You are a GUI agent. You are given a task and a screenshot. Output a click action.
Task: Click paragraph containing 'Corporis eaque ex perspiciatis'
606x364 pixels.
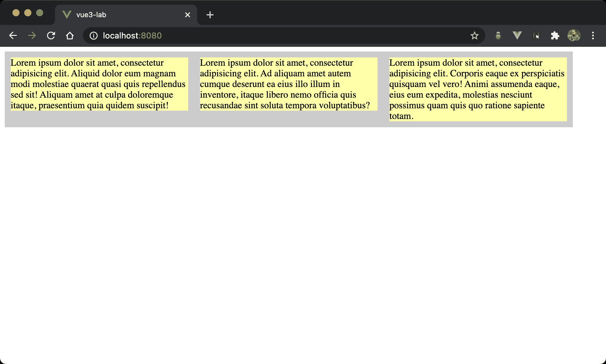[x=478, y=89]
